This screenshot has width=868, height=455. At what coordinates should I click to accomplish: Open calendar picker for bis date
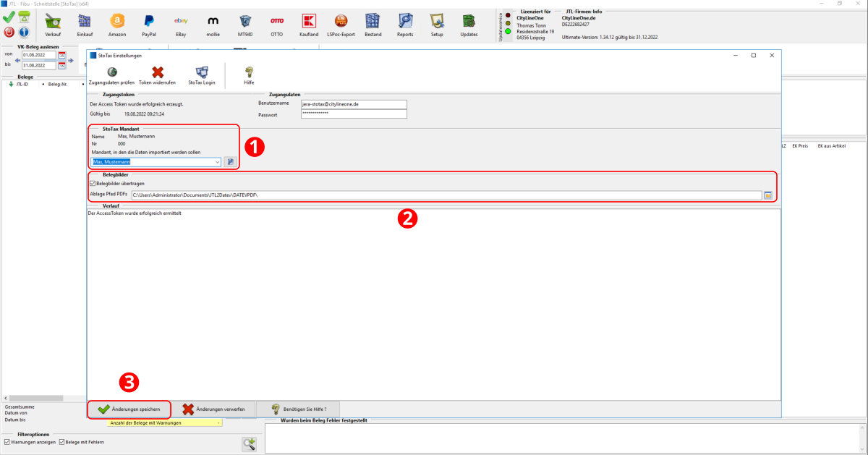click(62, 66)
